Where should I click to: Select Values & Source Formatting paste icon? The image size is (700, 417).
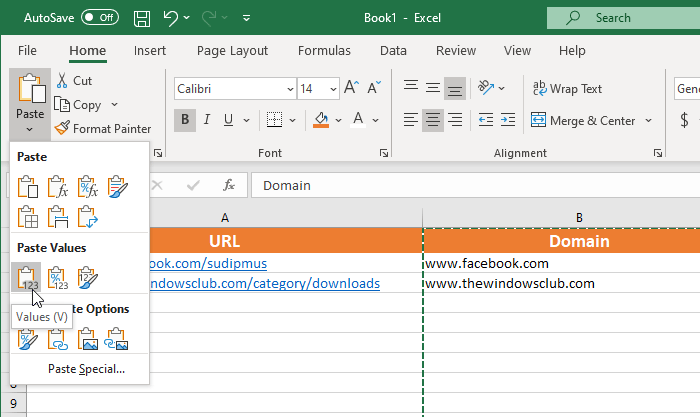[x=87, y=277]
